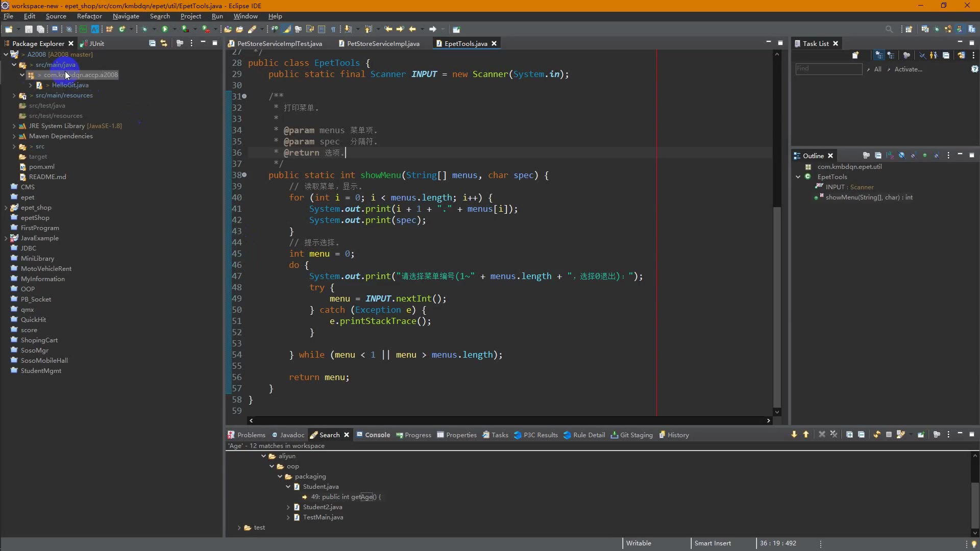This screenshot has height=551, width=980.
Task: Switch to the Console tab
Action: click(x=377, y=435)
